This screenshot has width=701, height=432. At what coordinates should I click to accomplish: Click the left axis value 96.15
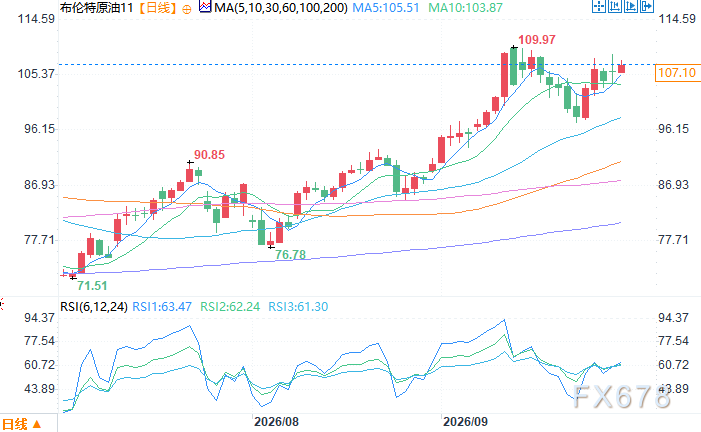point(39,129)
